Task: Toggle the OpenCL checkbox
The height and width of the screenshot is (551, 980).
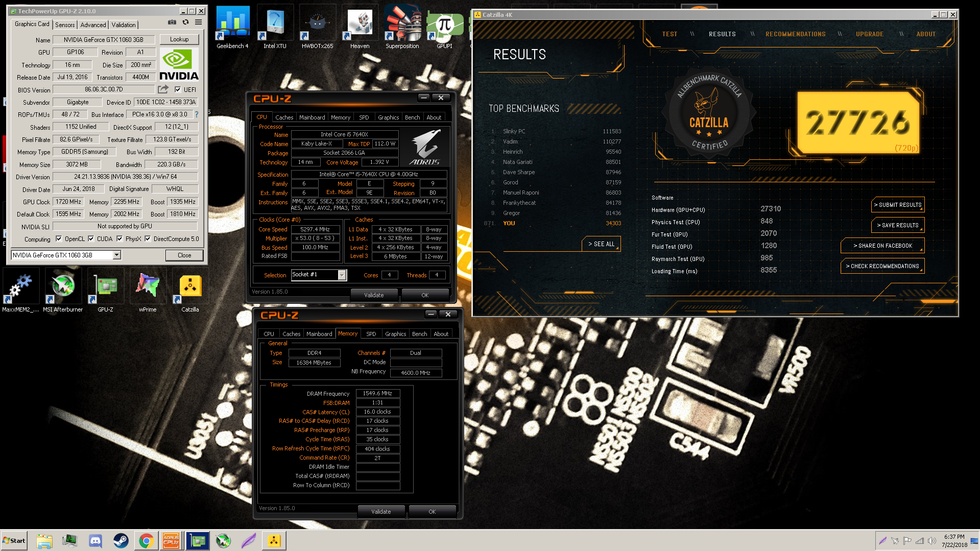Action: tap(59, 238)
